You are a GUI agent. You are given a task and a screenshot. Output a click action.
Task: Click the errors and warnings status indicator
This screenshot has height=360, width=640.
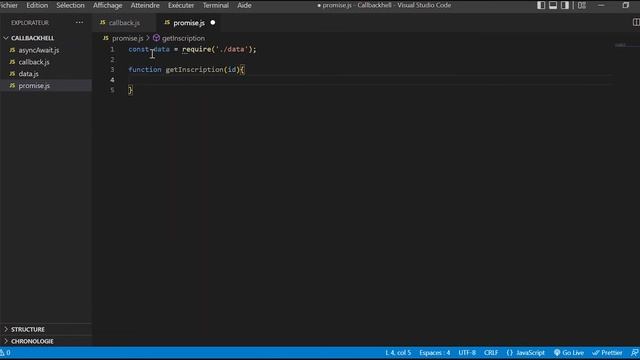click(5, 353)
